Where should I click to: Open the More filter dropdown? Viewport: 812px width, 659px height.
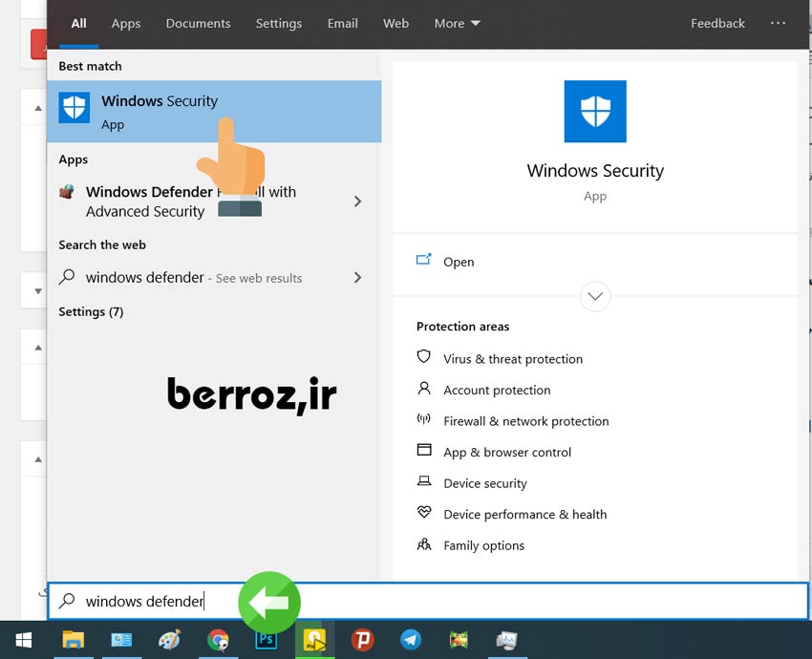click(458, 23)
